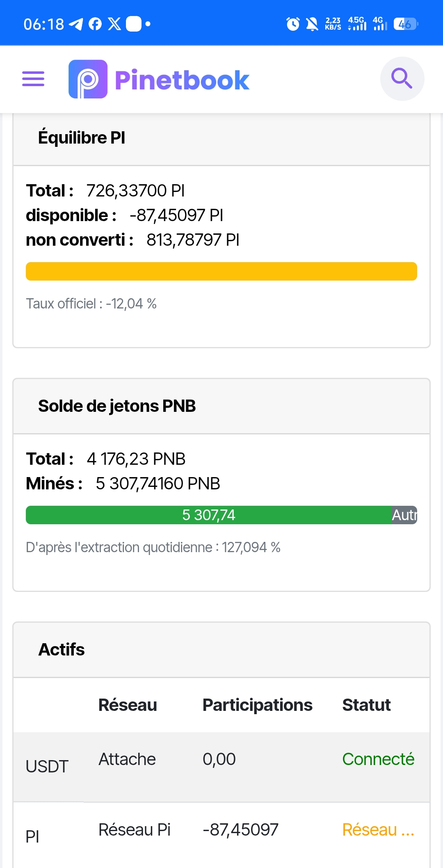The height and width of the screenshot is (868, 443).
Task: Tap the muted bell status icon
Action: tap(312, 24)
